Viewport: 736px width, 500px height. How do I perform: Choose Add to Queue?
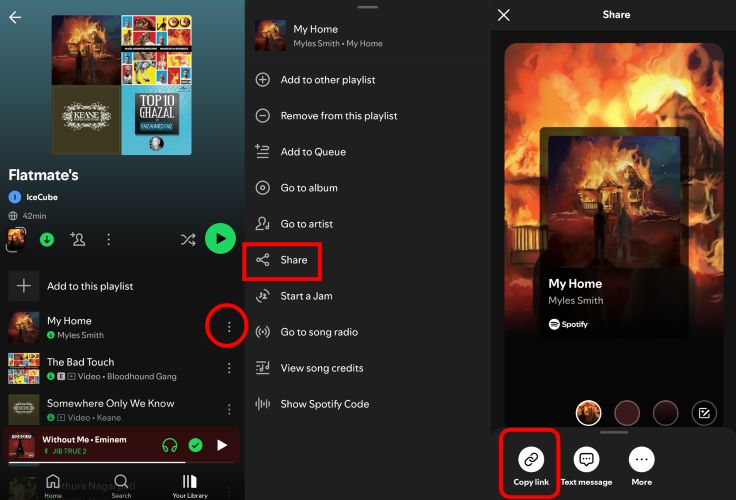pyautogui.click(x=368, y=152)
